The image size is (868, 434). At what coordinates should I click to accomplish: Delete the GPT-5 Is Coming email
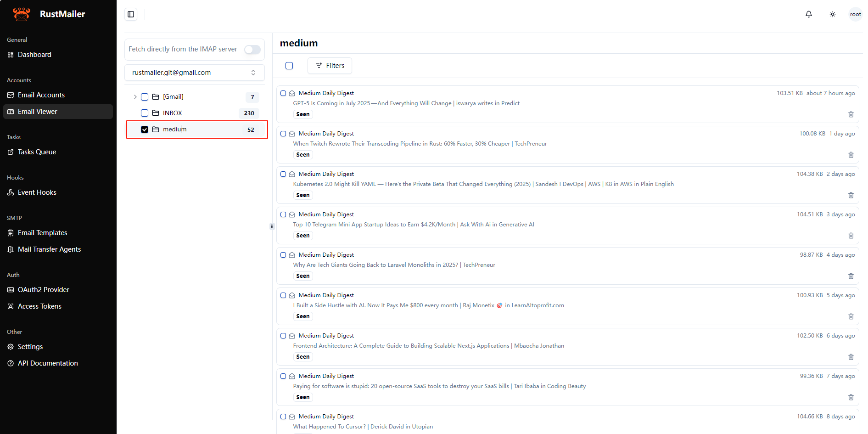(851, 114)
